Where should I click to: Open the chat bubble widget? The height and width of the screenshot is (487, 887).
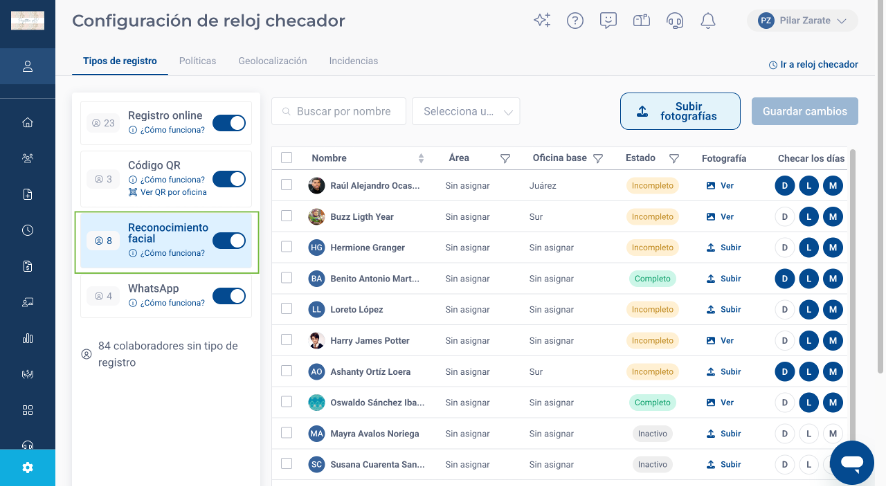click(851, 463)
